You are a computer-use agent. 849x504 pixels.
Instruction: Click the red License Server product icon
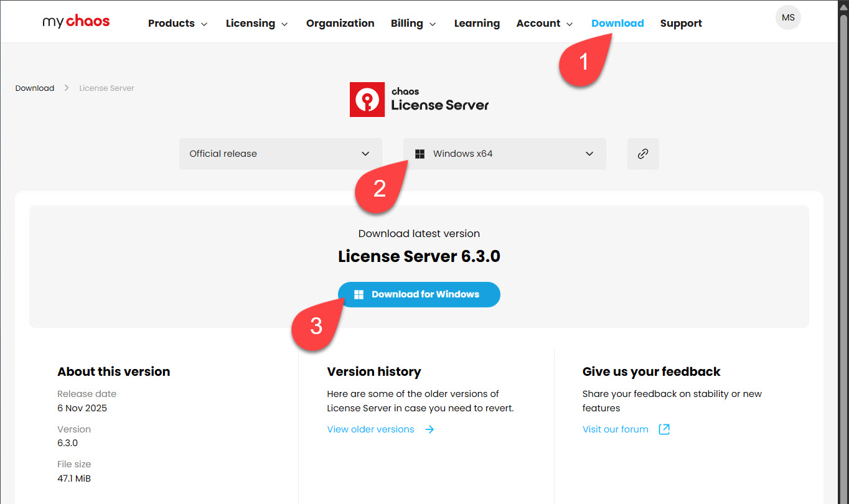(x=367, y=100)
